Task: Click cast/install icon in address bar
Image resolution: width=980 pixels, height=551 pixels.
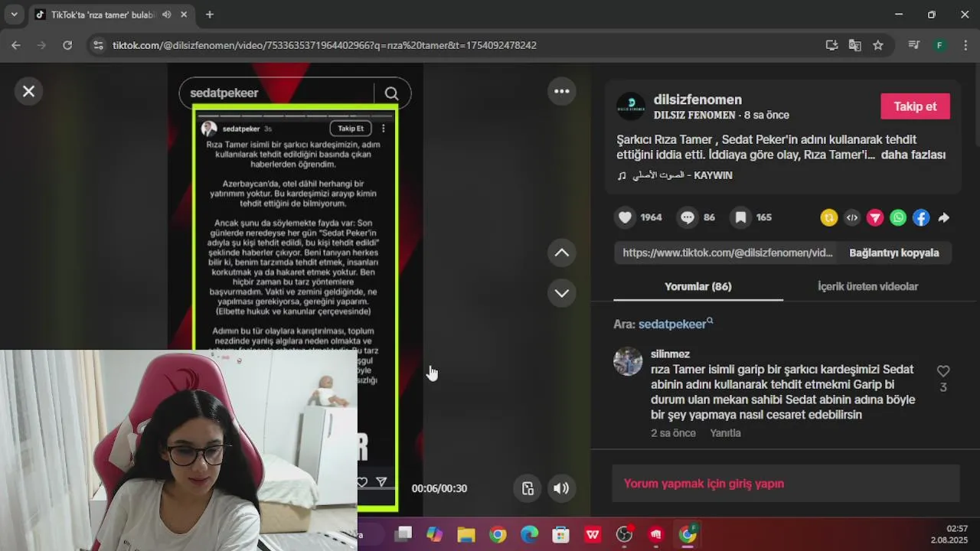Action: pyautogui.click(x=832, y=45)
